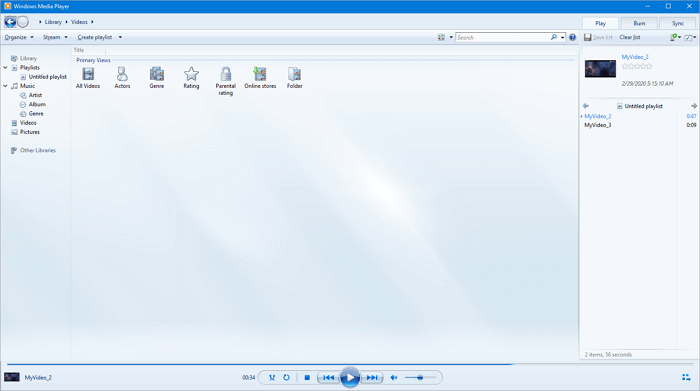The image size is (700, 391).
Task: Open the Create playlist dropdown arrow
Action: 120,37
